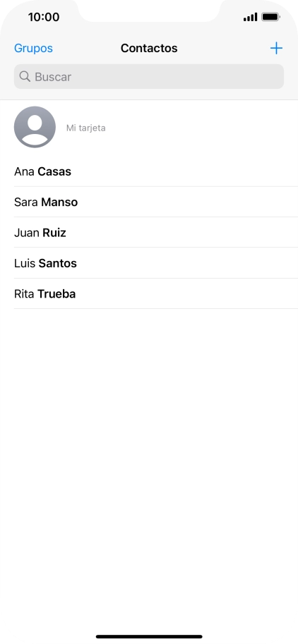
Task: Tap the profile avatar placeholder picture
Action: [35, 127]
